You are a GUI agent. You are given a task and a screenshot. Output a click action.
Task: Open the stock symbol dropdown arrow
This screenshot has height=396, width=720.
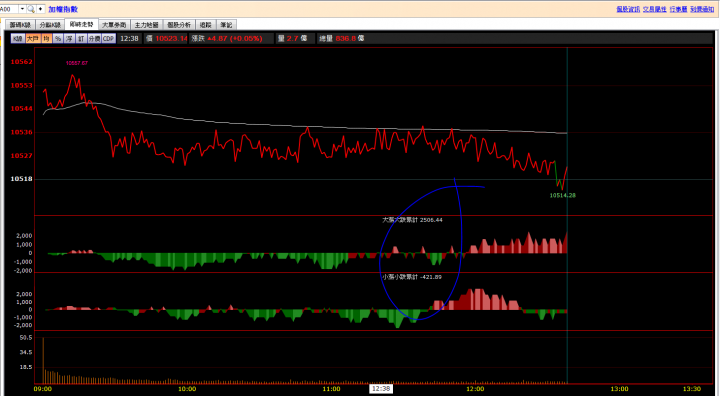click(22, 9)
